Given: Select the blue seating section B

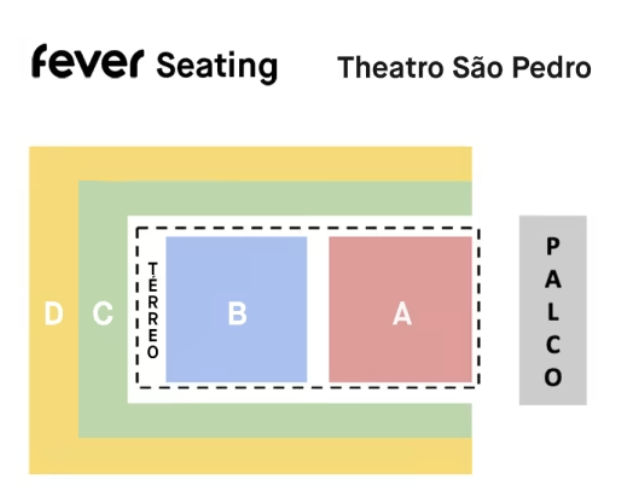Looking at the screenshot, I should (237, 270).
